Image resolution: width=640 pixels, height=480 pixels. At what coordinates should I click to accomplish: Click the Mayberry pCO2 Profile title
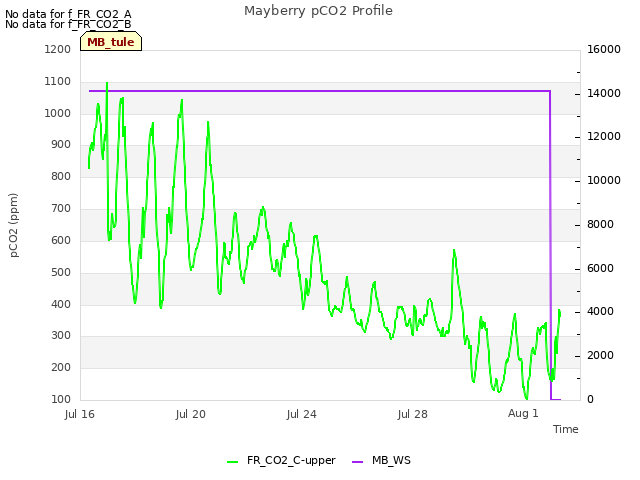[318, 11]
